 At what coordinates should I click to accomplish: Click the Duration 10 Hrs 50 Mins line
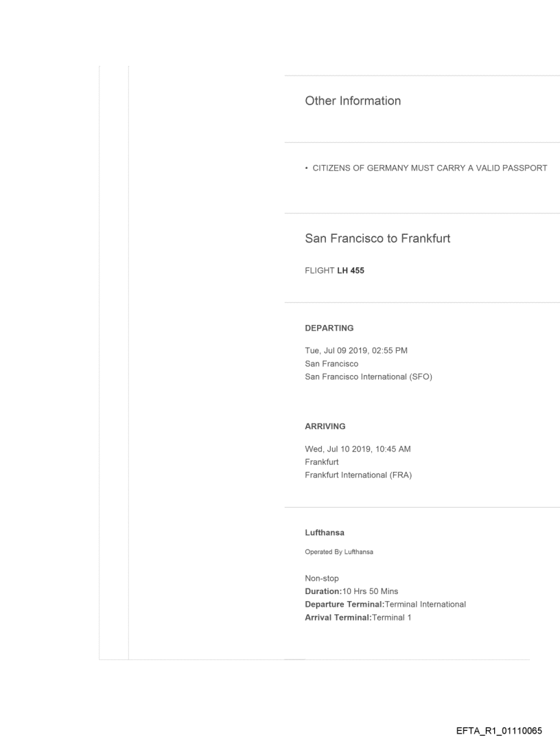tap(351, 591)
